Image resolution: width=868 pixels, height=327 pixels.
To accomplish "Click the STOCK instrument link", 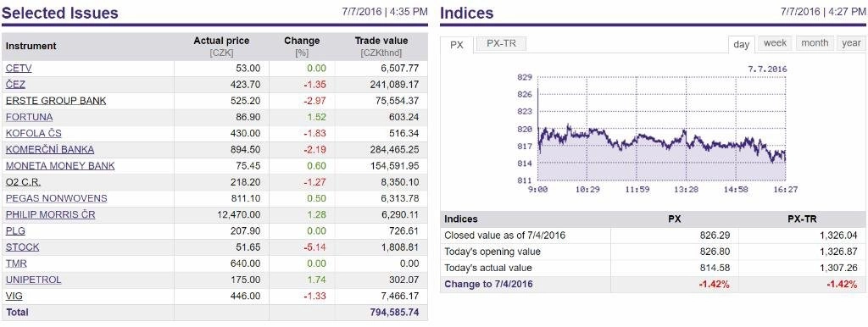I will 22,247.
